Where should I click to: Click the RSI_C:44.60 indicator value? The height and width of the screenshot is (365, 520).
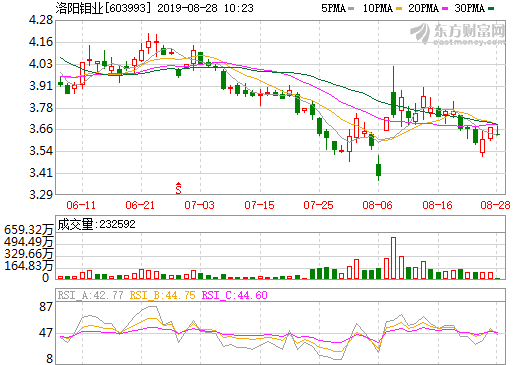[235, 295]
